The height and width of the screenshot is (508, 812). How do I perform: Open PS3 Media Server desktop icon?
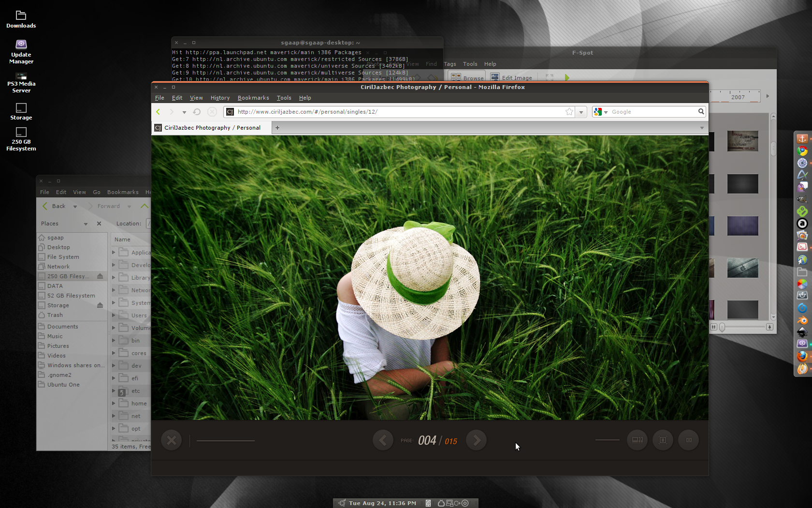coord(21,83)
